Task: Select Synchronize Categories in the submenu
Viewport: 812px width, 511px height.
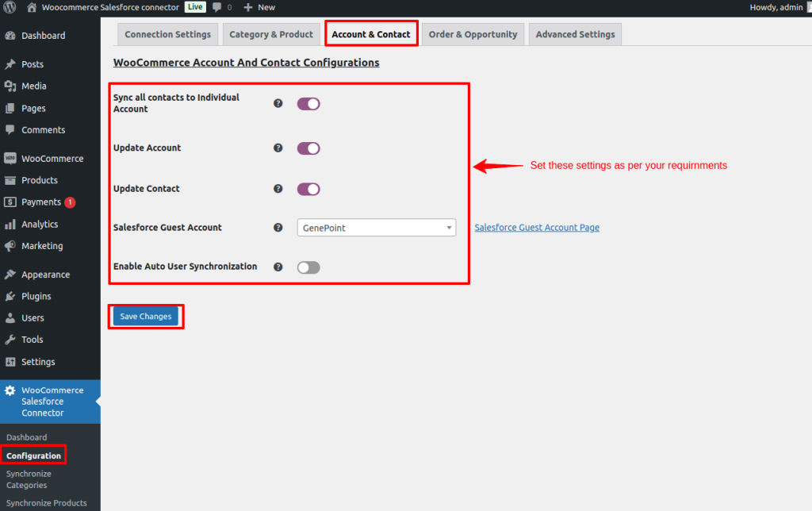Action: (x=27, y=479)
